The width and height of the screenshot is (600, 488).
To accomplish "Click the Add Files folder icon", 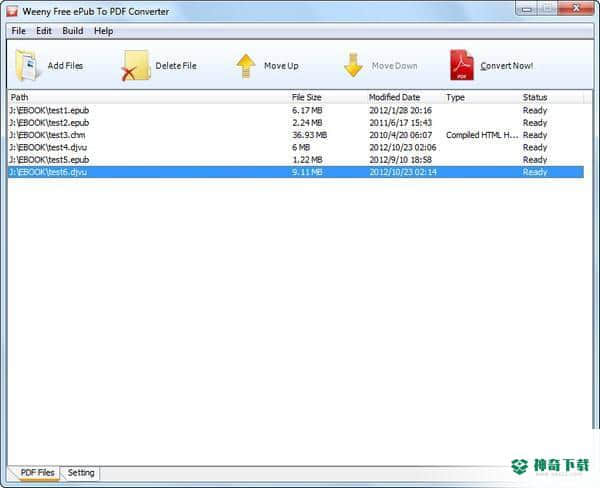I will coord(27,65).
